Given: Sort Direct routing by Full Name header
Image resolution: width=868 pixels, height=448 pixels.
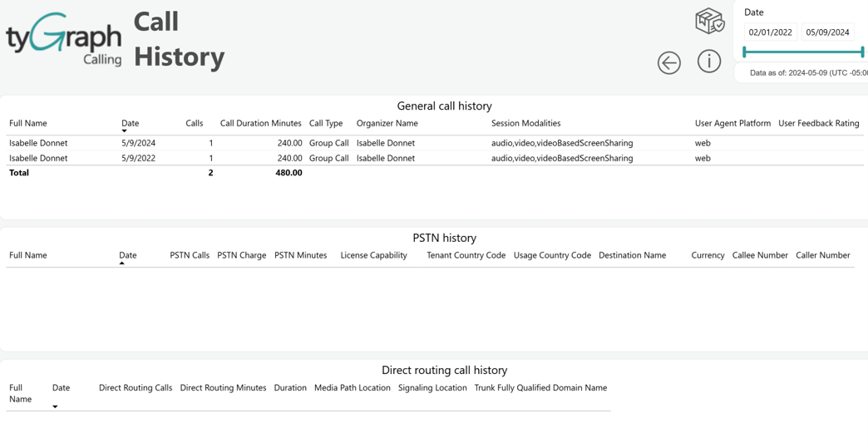Looking at the screenshot, I should (x=20, y=393).
